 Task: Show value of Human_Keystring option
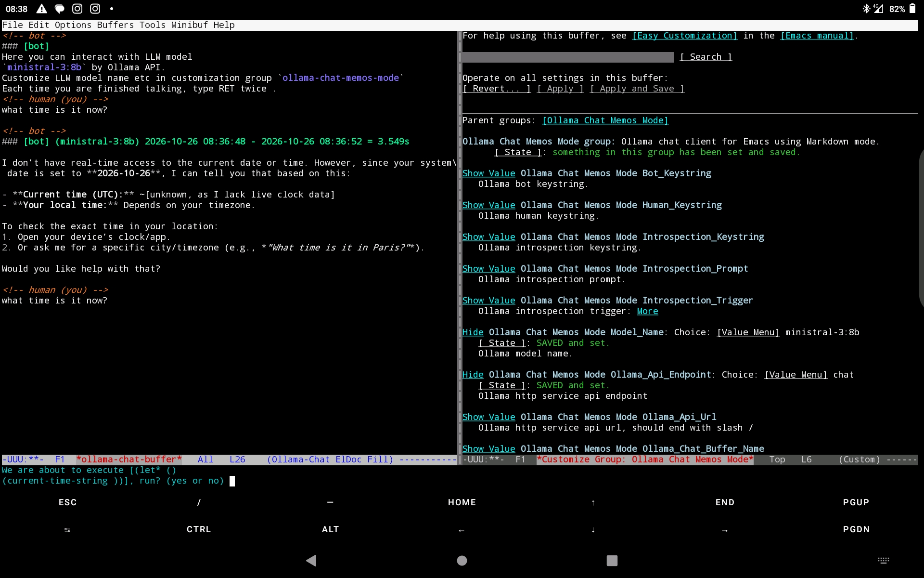tap(488, 205)
